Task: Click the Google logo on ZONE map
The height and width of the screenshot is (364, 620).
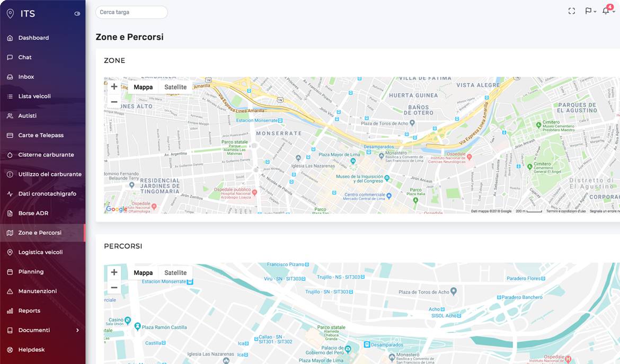Action: point(117,209)
